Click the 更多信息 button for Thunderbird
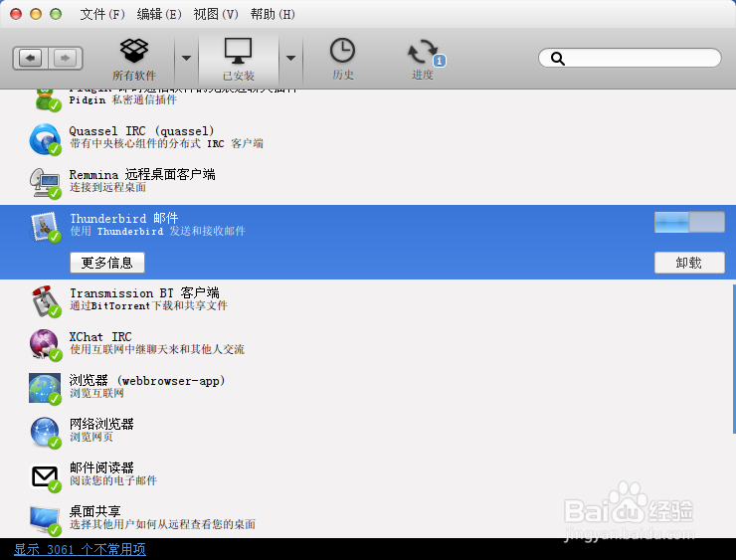 [x=107, y=263]
